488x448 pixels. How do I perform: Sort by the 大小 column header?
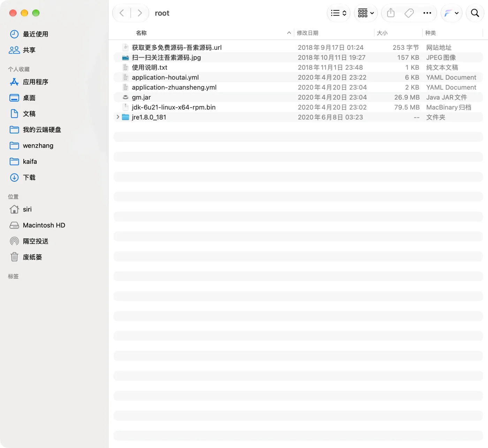tap(382, 33)
